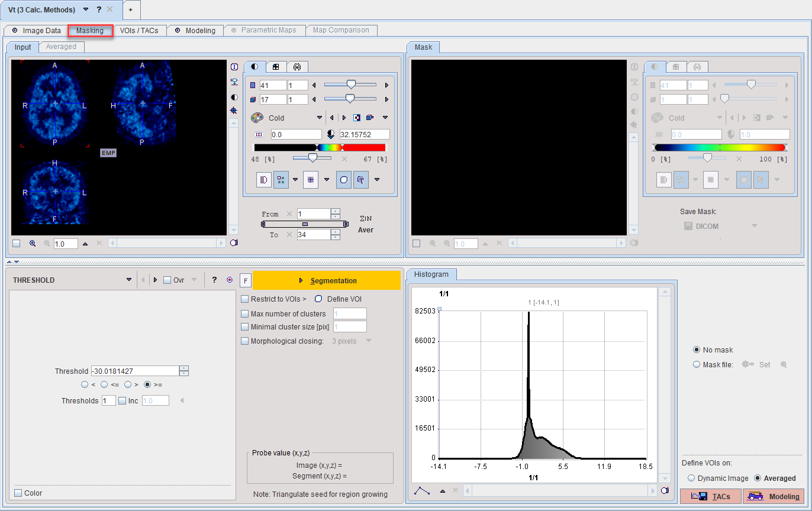Click the help question mark in title tab
The width and height of the screenshot is (812, 511).
pos(99,10)
